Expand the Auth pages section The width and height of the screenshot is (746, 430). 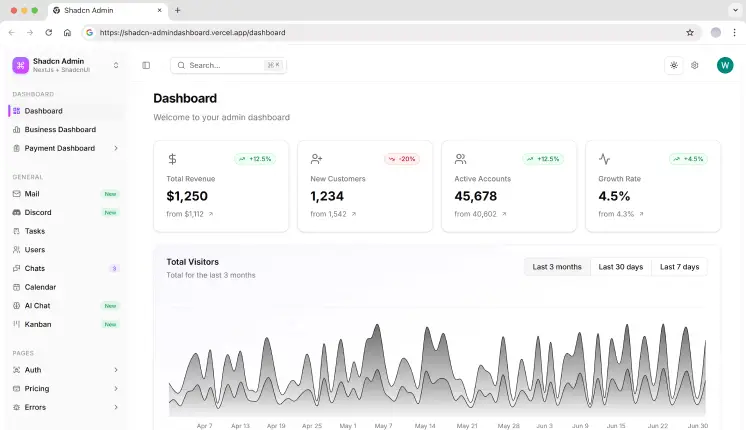click(x=115, y=370)
